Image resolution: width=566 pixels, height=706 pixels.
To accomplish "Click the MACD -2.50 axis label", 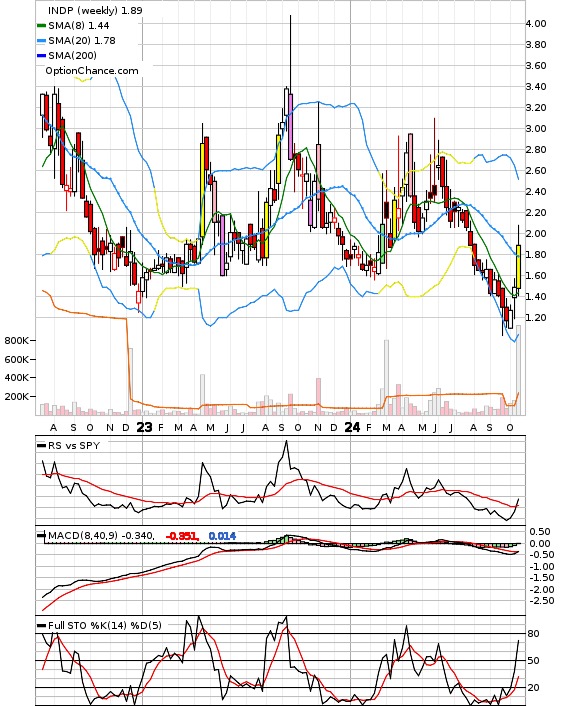I will tap(540, 601).
